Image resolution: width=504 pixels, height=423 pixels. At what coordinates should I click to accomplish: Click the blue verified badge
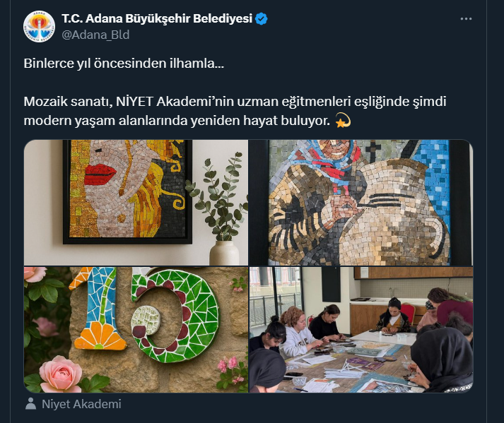coord(262,19)
